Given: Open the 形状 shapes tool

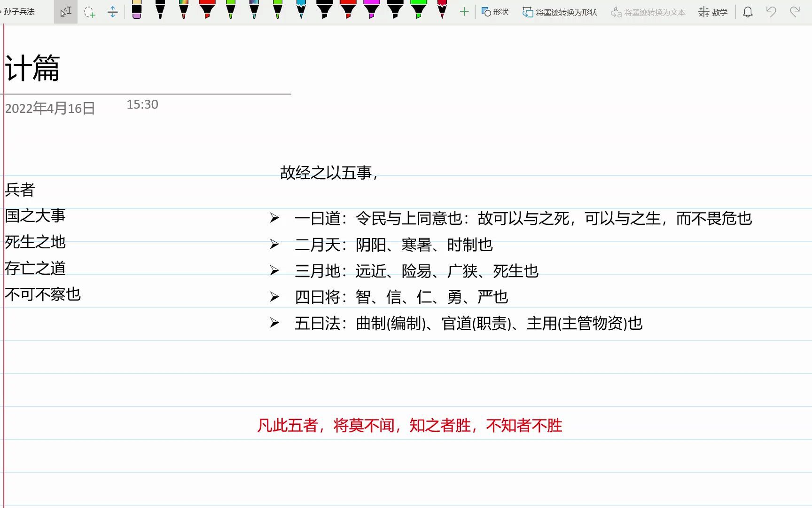Looking at the screenshot, I should pos(495,12).
